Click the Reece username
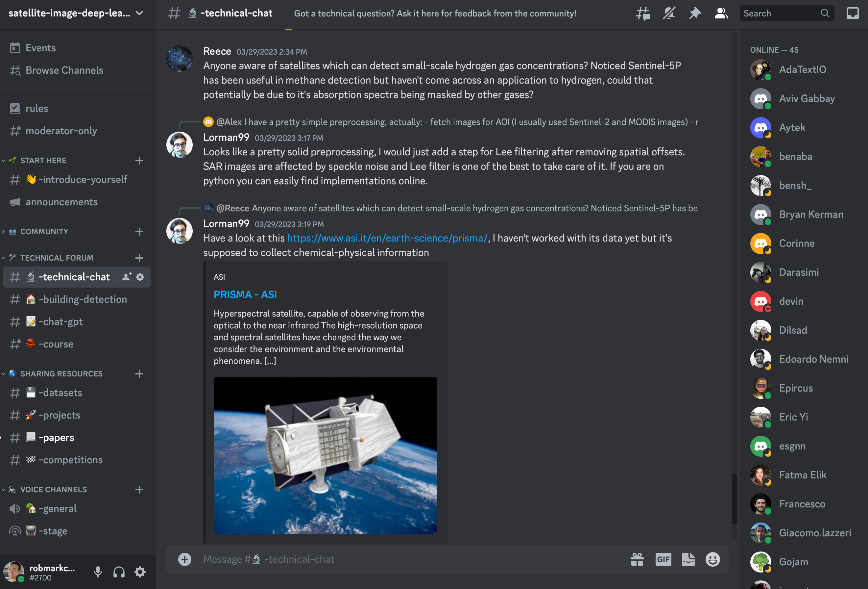The width and height of the screenshot is (868, 589). tap(217, 51)
